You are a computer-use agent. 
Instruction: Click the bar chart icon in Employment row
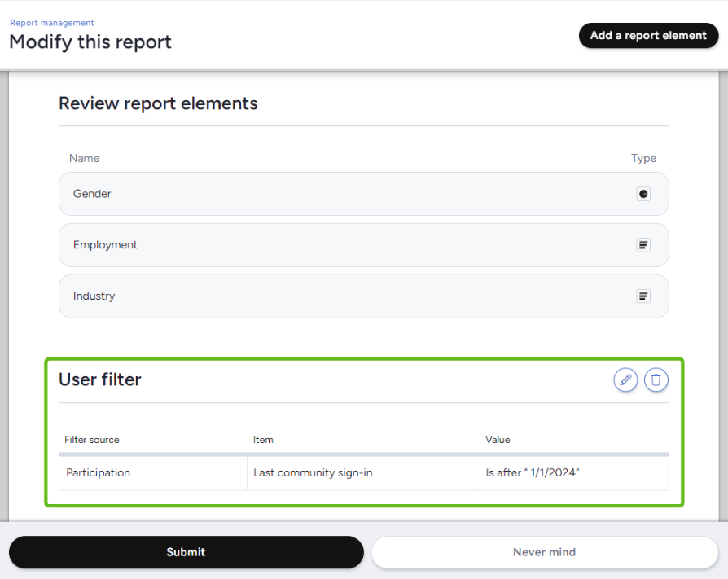tap(643, 245)
